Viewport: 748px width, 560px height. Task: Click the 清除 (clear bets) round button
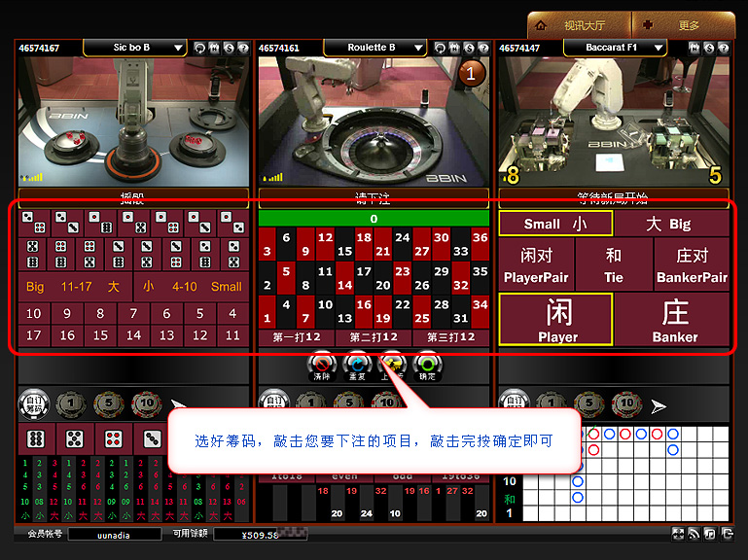point(322,366)
